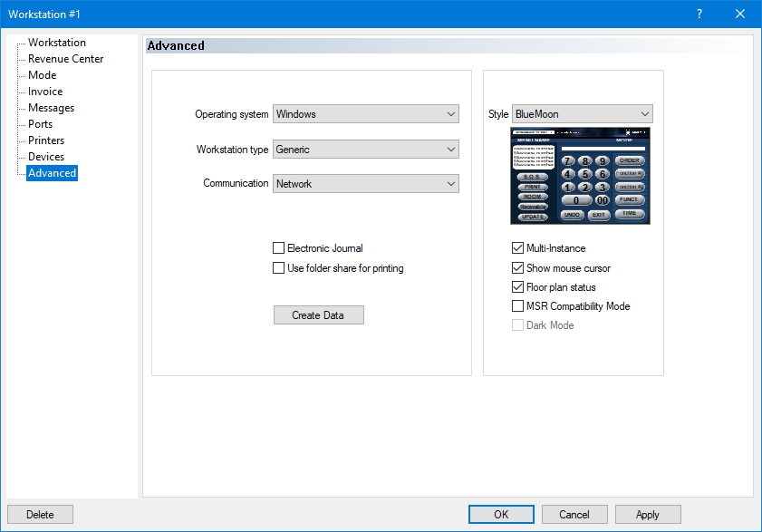Select Revenue Center in the tree
The image size is (762, 532).
pyautogui.click(x=65, y=59)
